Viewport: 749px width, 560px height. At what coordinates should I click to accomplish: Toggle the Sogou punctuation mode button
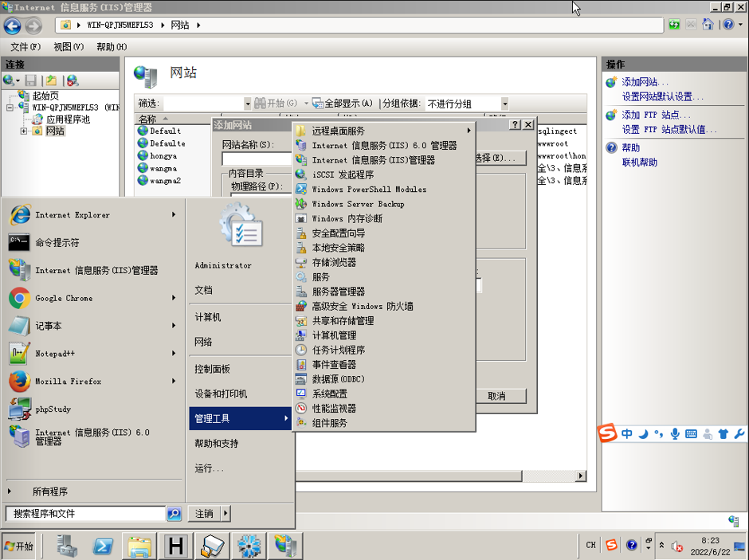(x=659, y=433)
